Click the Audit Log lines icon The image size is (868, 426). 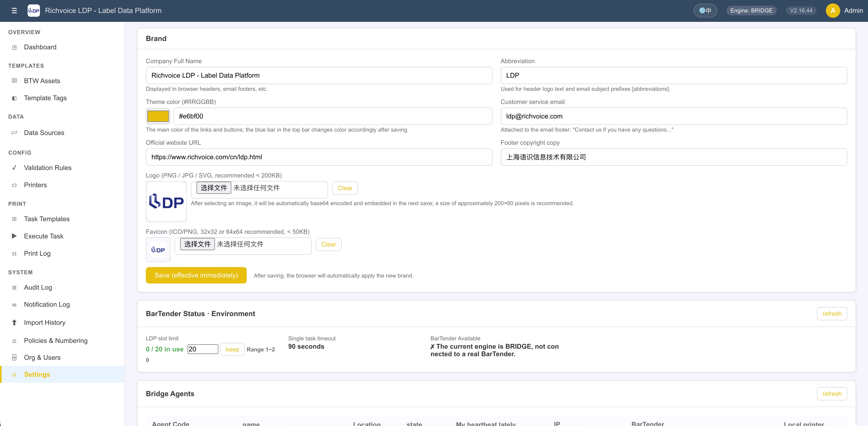pyautogui.click(x=14, y=287)
